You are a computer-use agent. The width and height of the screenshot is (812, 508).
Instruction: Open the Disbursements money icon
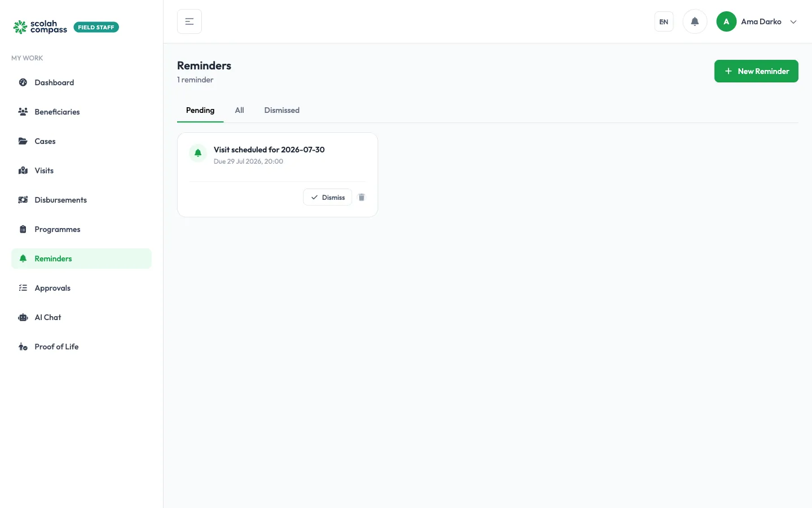23,200
